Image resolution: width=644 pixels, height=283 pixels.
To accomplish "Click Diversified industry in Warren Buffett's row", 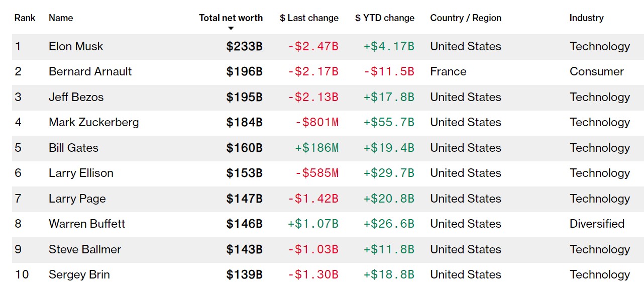I will pos(597,224).
